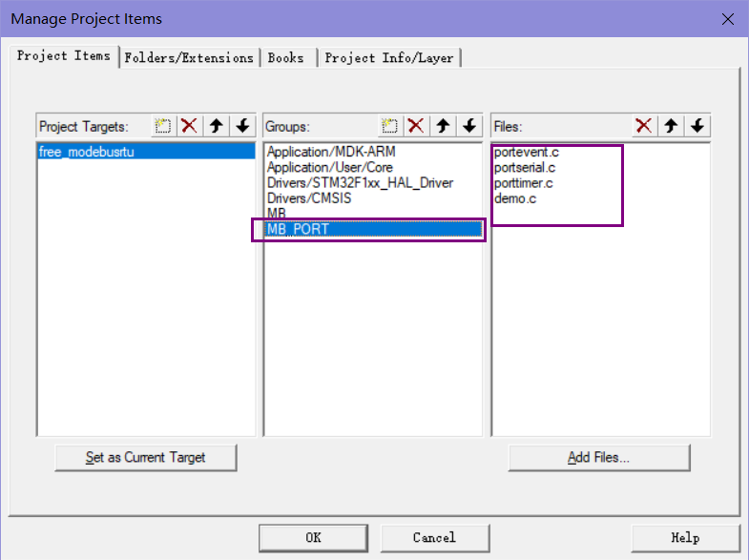The height and width of the screenshot is (560, 749).
Task: Move the selected group up
Action: (443, 126)
